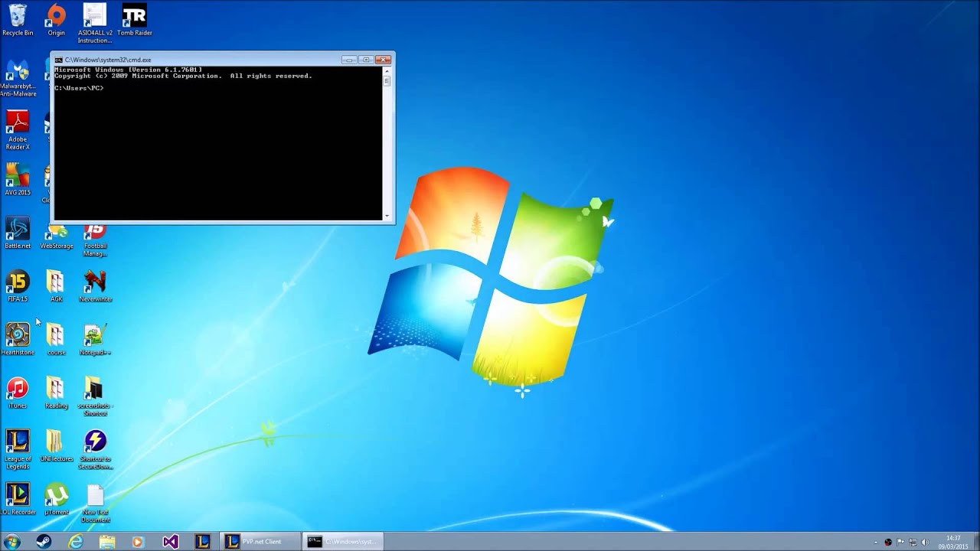Select the Tomb Raider desktop shortcut
Screen dimensions: 980x551
[134, 20]
